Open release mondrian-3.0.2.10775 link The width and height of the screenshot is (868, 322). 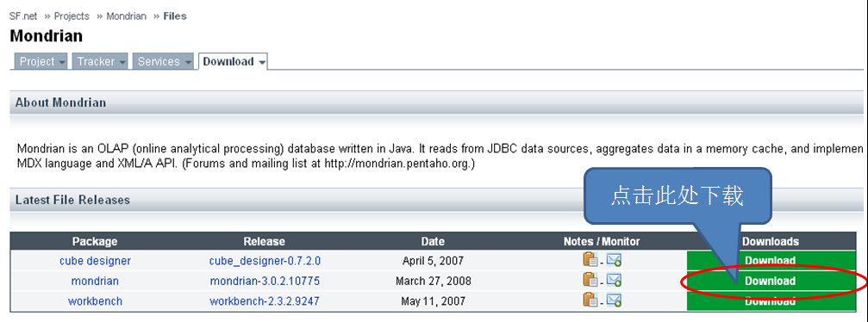pos(265,281)
